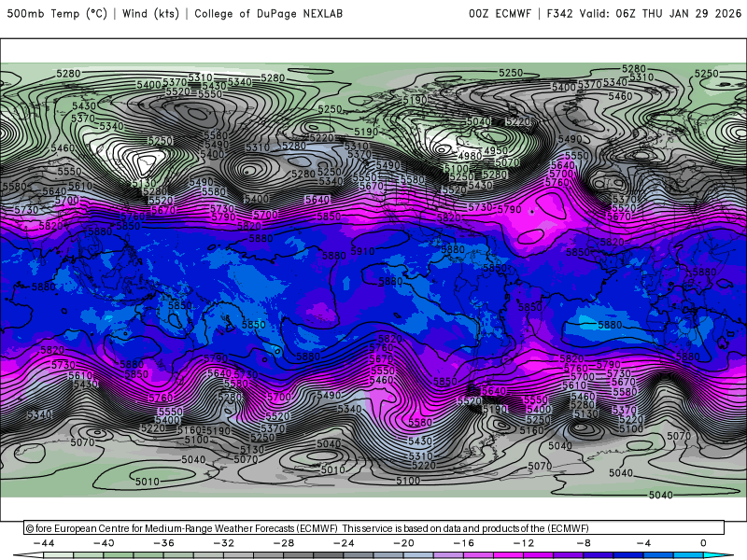Click the "500mb Temp (°C)" title text

pos(57,14)
